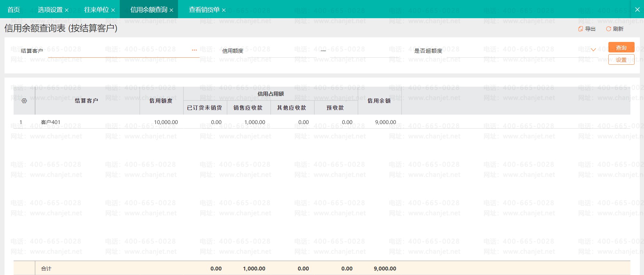Screen dimensions: 644x275
Task: Click the 信用余额查询表 page title
Action: (61, 28)
